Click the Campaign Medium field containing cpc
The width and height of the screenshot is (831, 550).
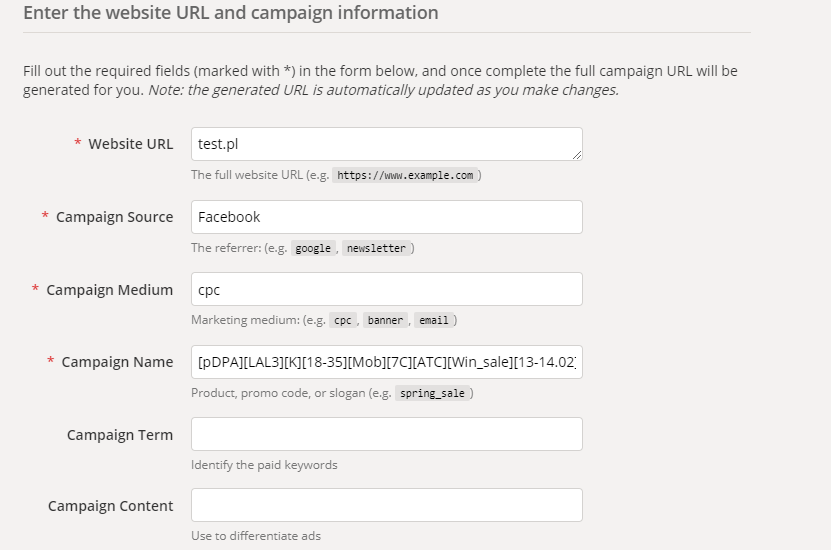387,289
